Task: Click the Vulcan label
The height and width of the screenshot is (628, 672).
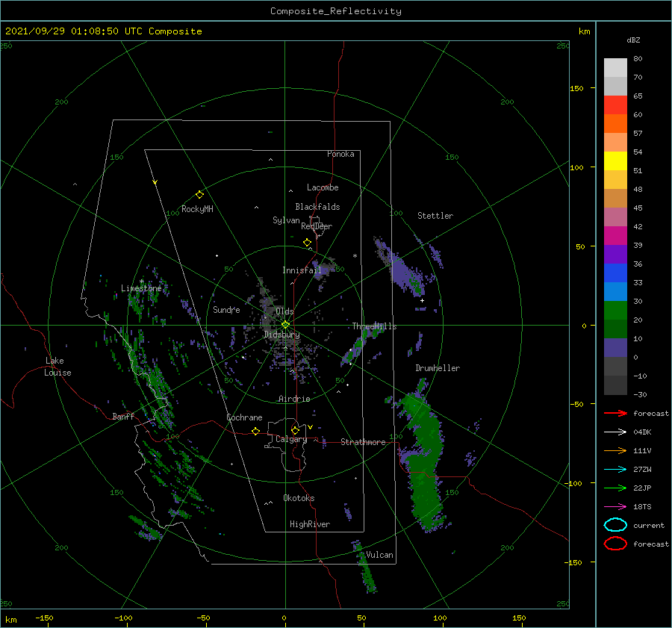Action: (x=380, y=555)
